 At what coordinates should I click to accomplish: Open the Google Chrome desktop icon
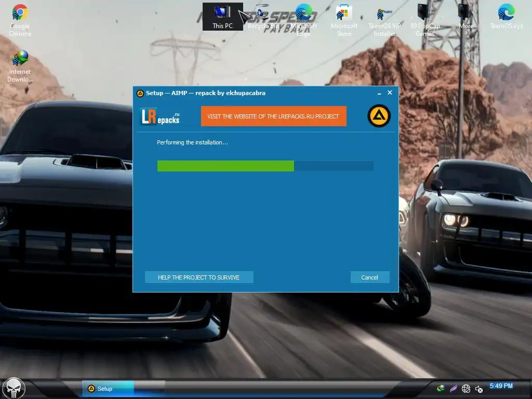click(20, 20)
